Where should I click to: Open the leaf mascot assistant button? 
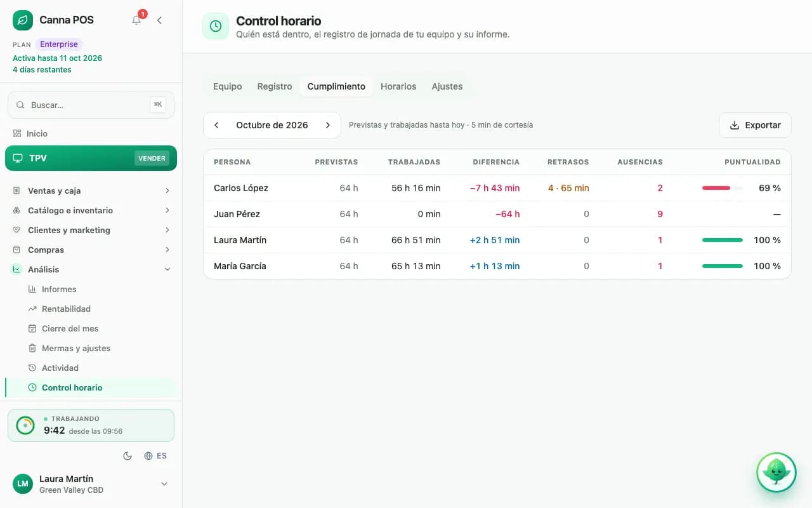(776, 472)
